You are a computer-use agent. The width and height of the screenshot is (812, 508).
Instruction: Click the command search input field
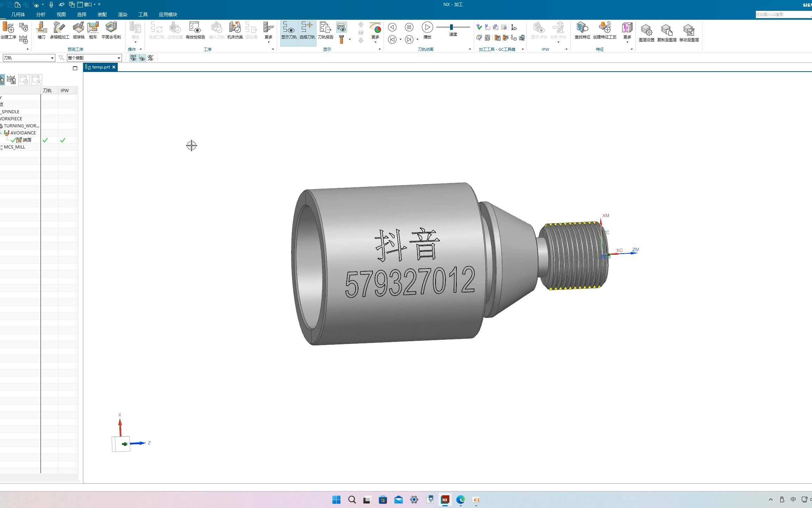click(x=783, y=14)
